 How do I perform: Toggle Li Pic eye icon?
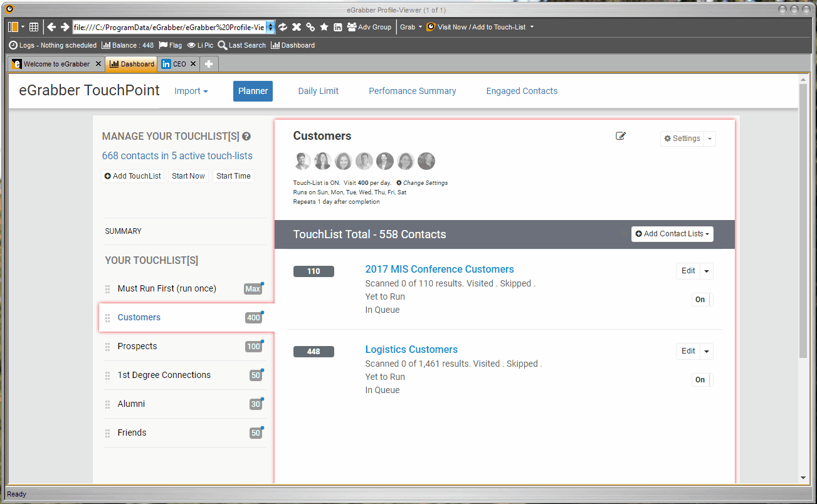pyautogui.click(x=200, y=45)
